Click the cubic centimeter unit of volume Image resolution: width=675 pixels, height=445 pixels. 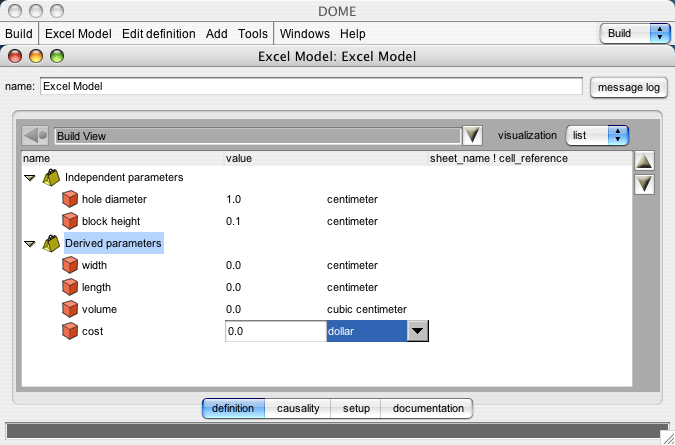coord(367,309)
